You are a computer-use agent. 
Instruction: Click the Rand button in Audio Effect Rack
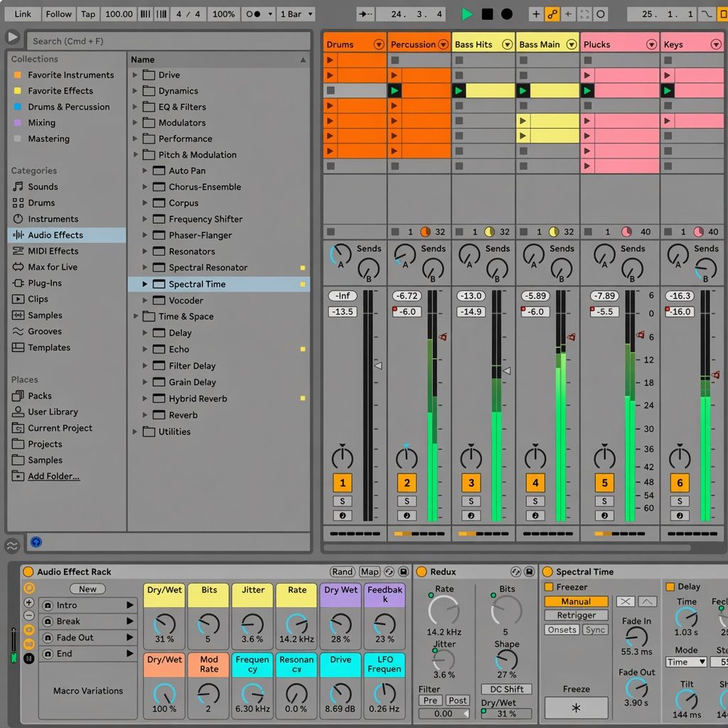(x=342, y=572)
